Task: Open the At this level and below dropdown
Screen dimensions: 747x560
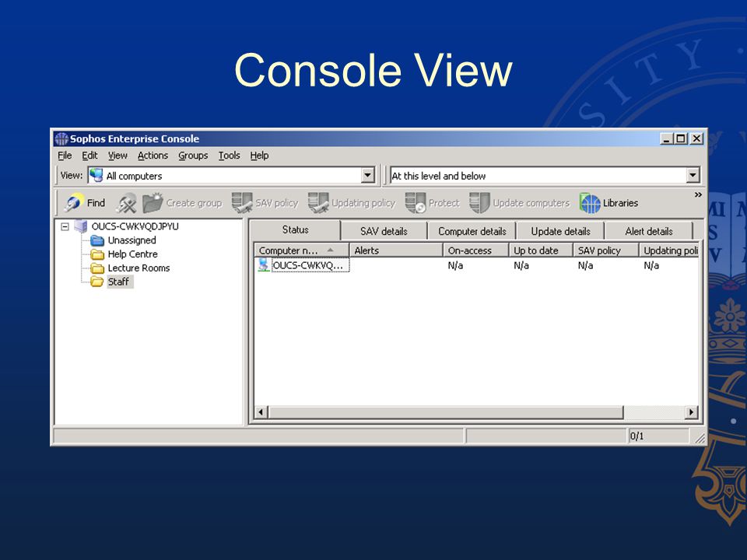Action: tap(693, 175)
